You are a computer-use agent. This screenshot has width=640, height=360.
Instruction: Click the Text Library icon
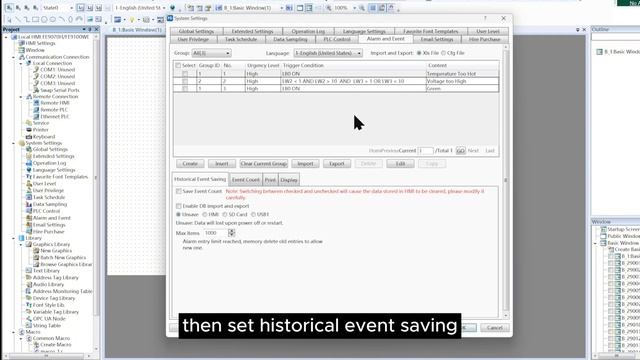(x=29, y=271)
